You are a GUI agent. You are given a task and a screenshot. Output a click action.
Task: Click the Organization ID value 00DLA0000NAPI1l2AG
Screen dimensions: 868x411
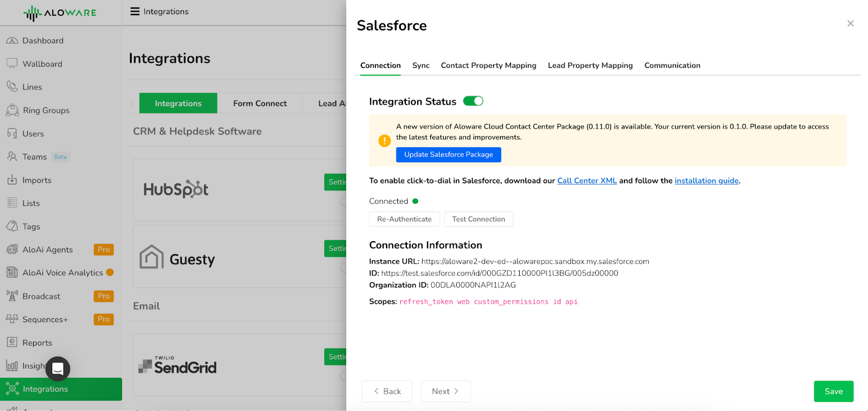pos(473,285)
